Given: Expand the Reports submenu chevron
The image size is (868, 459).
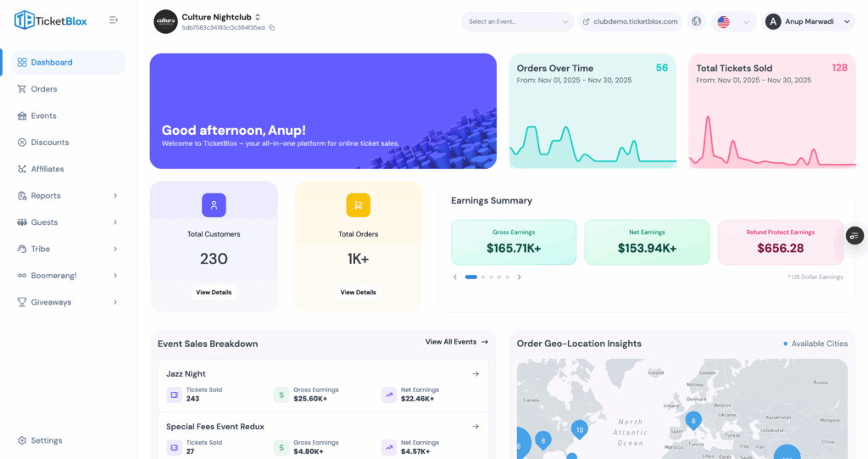Looking at the screenshot, I should pos(115,195).
